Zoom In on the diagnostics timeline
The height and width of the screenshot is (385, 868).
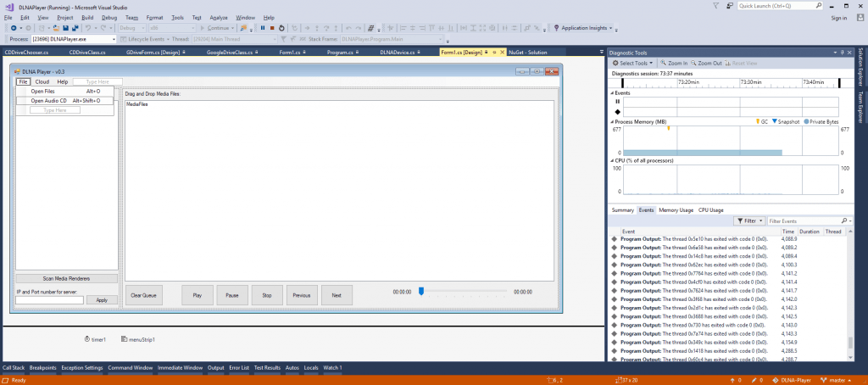coord(673,63)
